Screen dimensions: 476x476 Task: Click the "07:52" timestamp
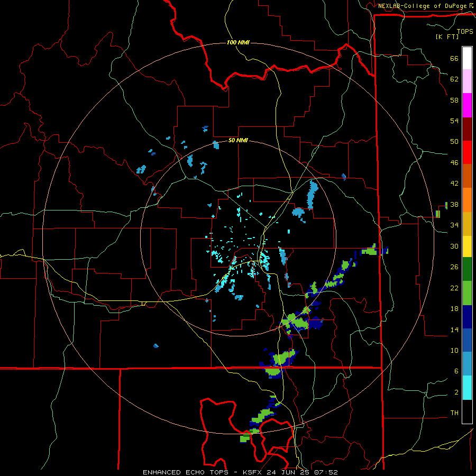(327, 472)
